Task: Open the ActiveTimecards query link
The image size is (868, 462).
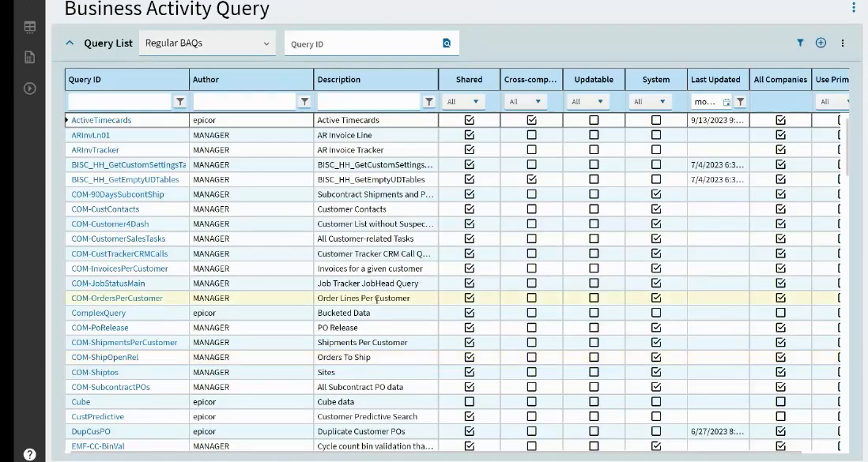Action: [101, 120]
